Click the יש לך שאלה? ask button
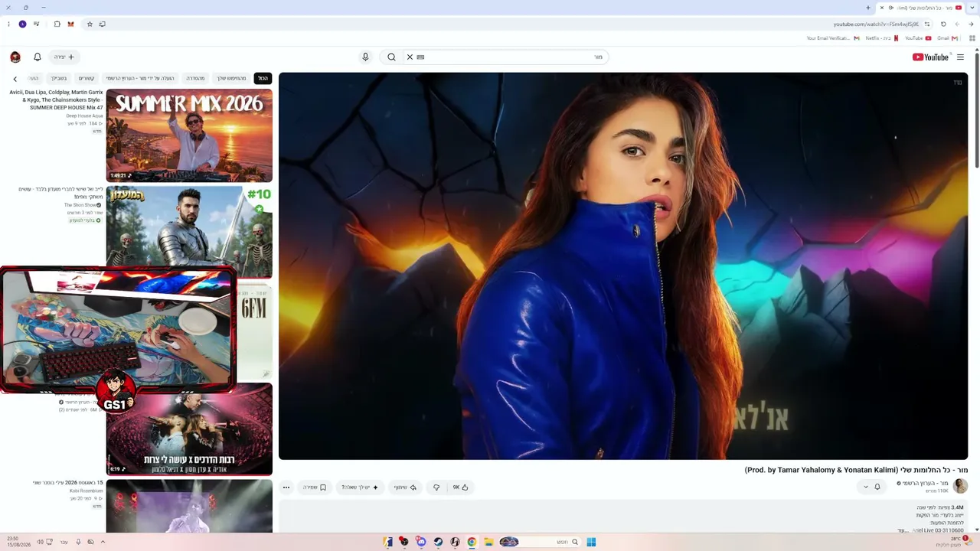This screenshot has height=551, width=980. click(360, 487)
